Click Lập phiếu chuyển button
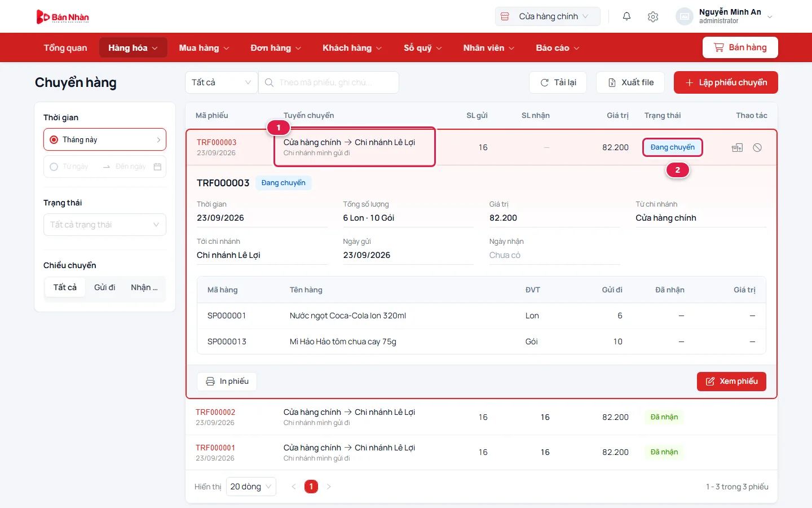The width and height of the screenshot is (812, 508). point(726,82)
